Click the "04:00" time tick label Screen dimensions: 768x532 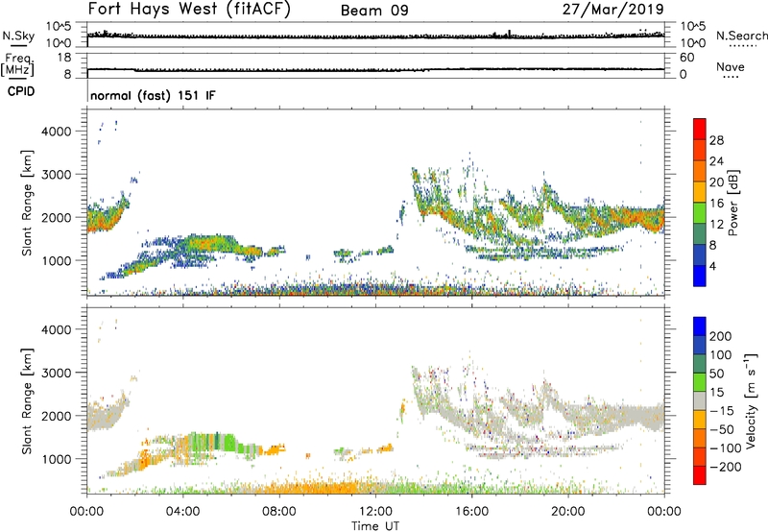click(x=182, y=512)
